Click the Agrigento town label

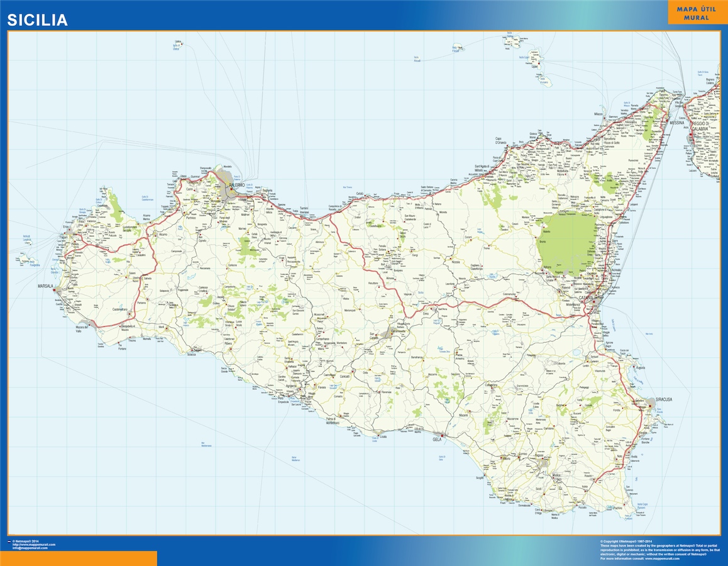(291, 386)
